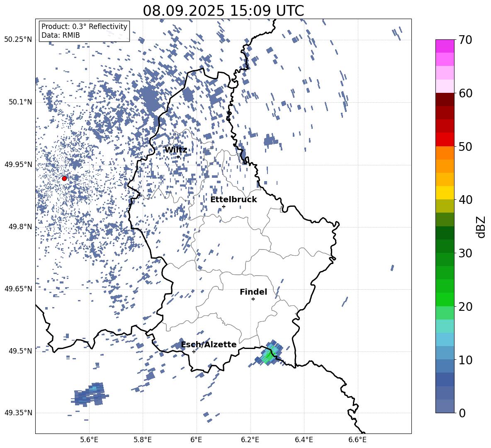
Task: Click the dark maroon colorbar segment below 60
Action: (445, 99)
